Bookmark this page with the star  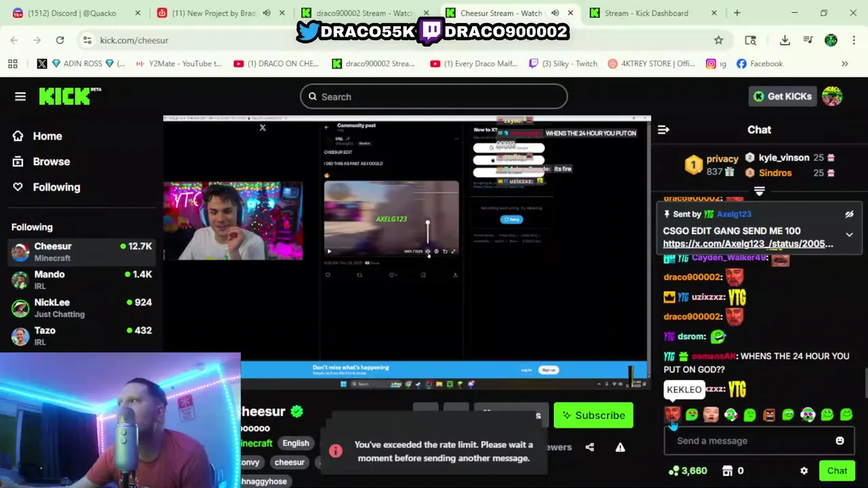pyautogui.click(x=719, y=40)
